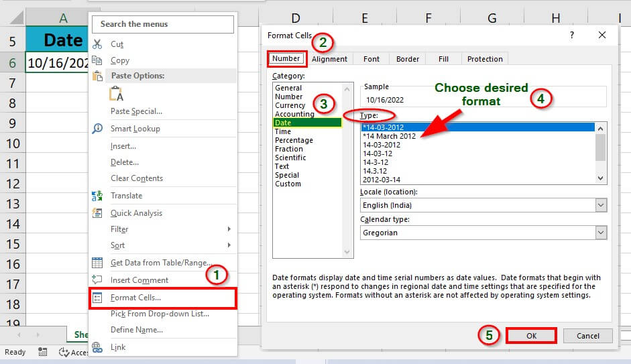The height and width of the screenshot is (364, 631).
Task: Expand the Filter submenu arrow
Action: tap(229, 229)
